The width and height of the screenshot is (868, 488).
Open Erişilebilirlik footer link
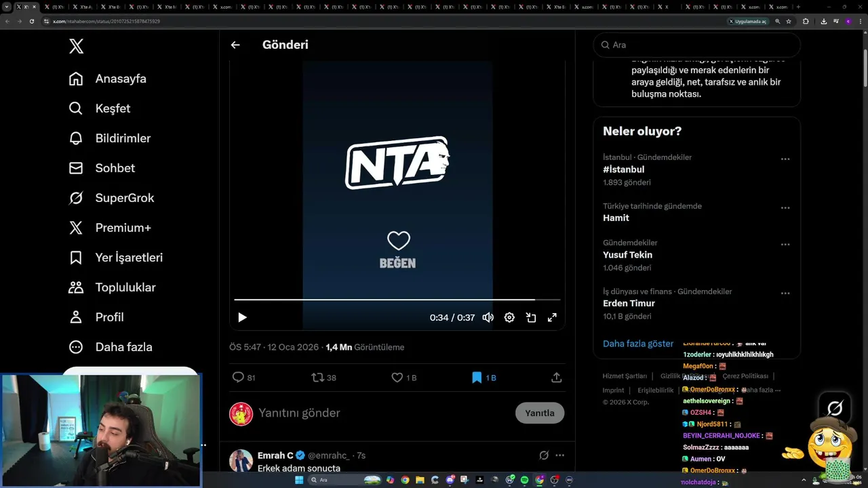(x=656, y=390)
